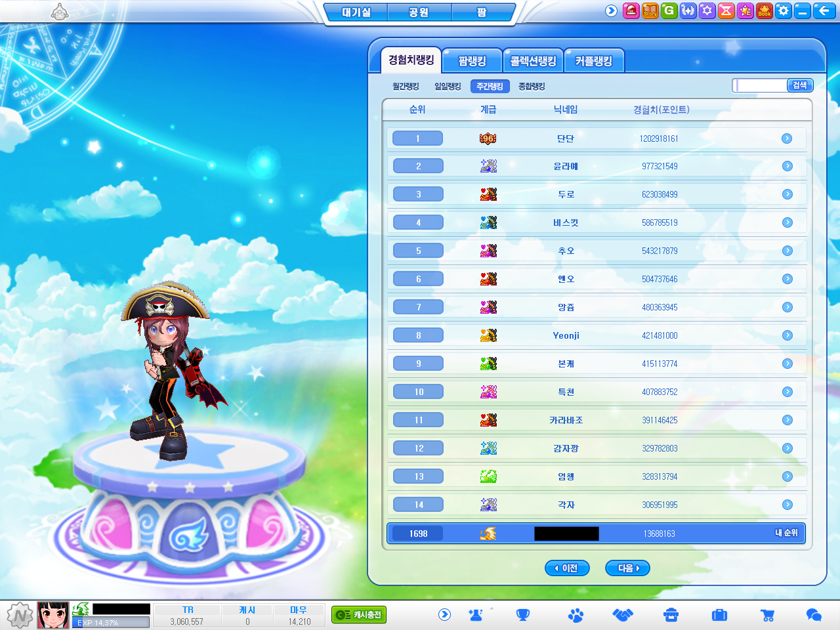Open the handshake icon in bottom bar
Image resolution: width=840 pixels, height=630 pixels.
coord(623,615)
